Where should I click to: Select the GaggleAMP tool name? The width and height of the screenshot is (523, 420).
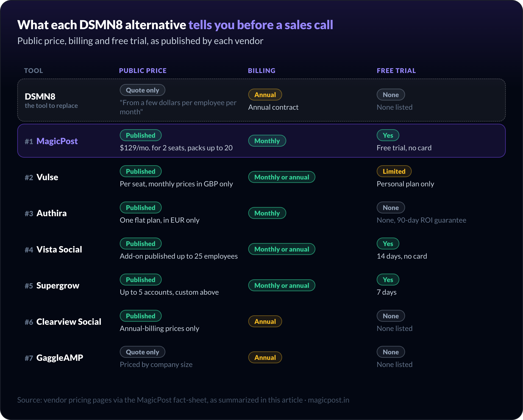(60, 358)
